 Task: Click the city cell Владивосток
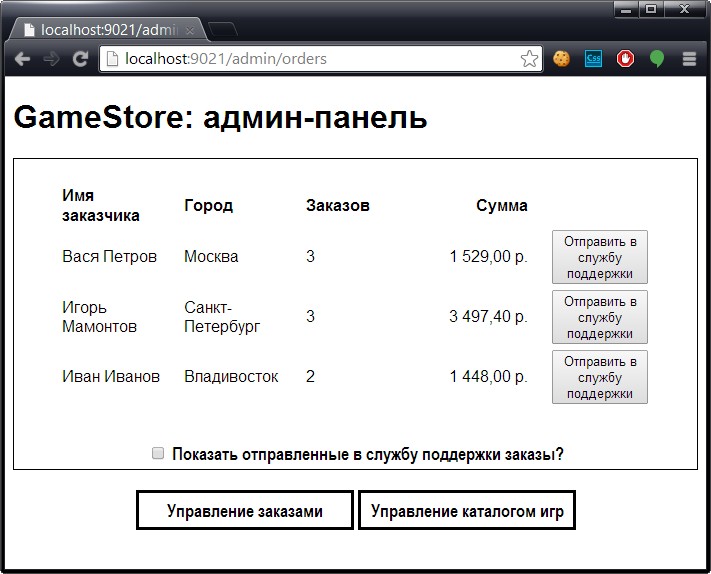(x=231, y=376)
